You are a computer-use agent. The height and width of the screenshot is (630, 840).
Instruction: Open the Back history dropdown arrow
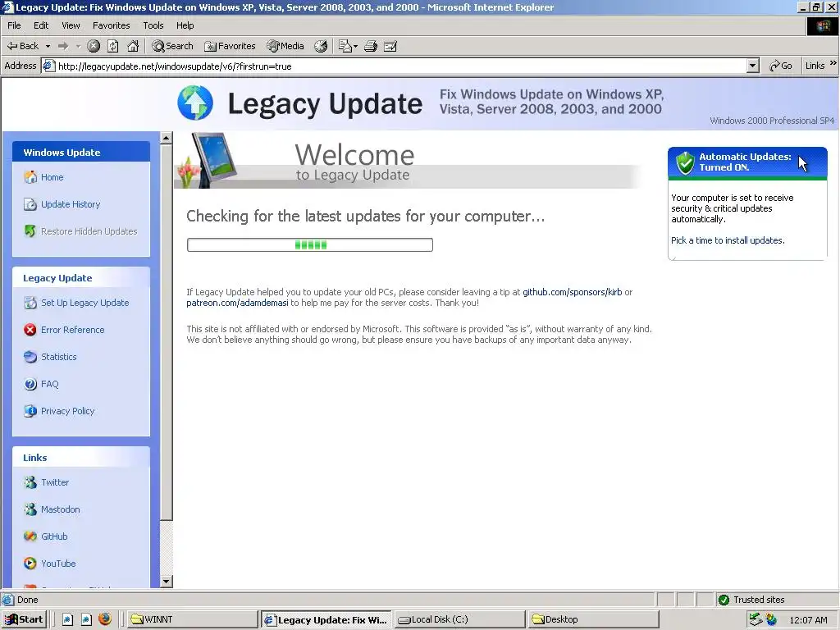(x=48, y=46)
